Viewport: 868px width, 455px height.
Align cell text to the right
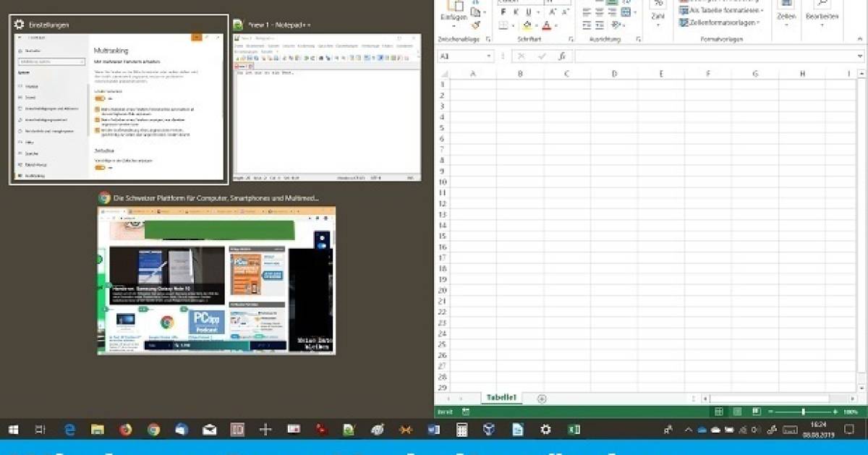coord(612,12)
